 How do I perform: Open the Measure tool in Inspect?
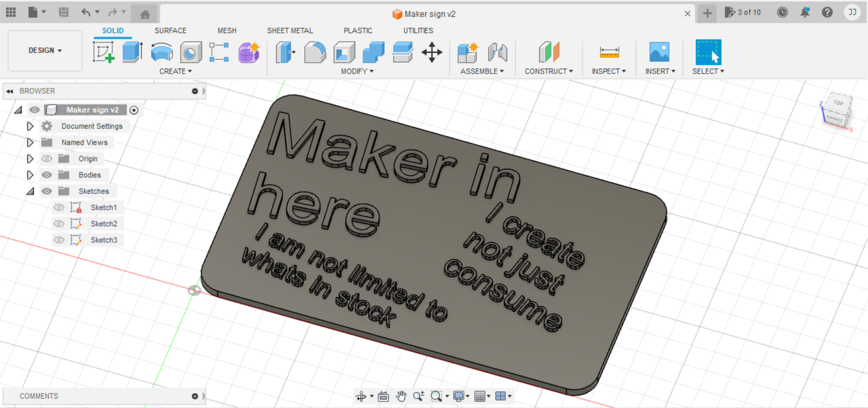click(x=609, y=52)
